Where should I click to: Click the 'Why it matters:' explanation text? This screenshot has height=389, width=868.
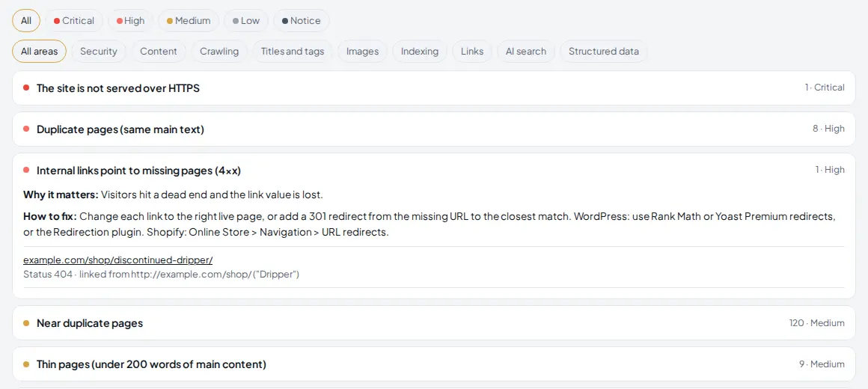tap(173, 194)
